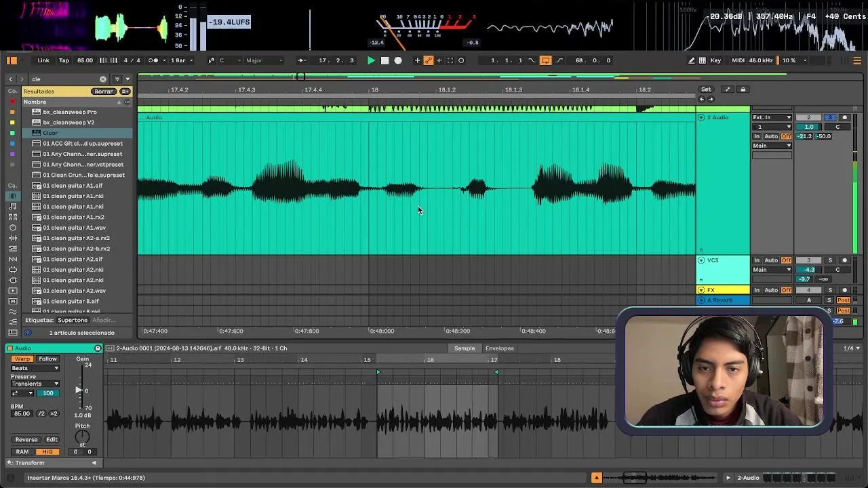The height and width of the screenshot is (488, 868).
Task: Jump to next locator arrow
Action: (x=711, y=99)
